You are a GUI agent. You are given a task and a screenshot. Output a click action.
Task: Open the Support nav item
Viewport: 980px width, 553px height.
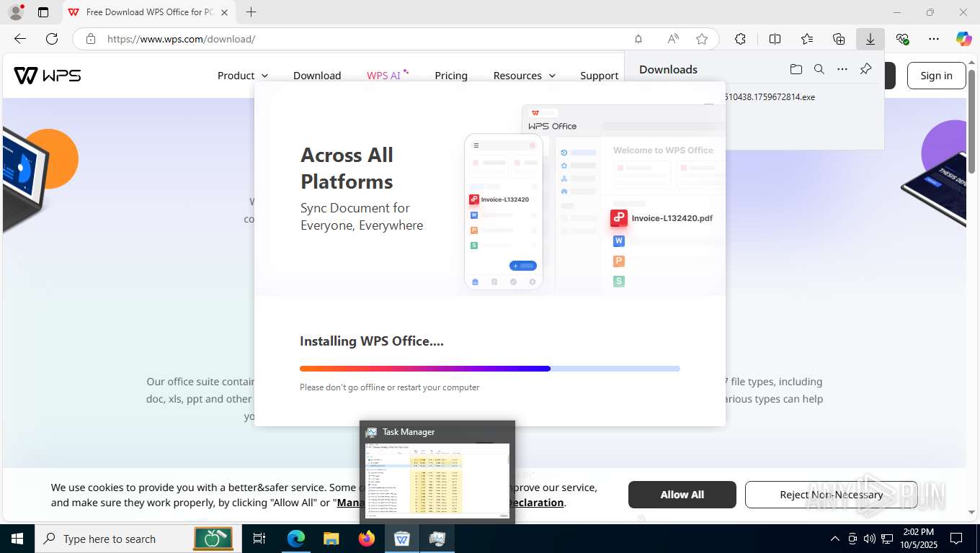pyautogui.click(x=600, y=76)
